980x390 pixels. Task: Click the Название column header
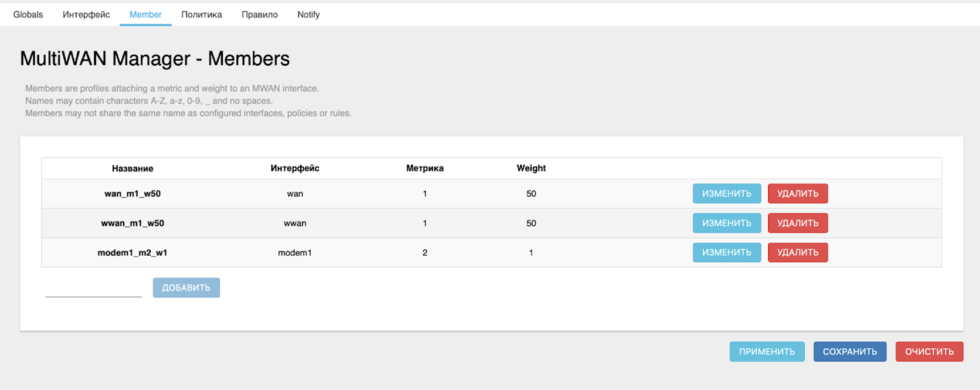132,168
